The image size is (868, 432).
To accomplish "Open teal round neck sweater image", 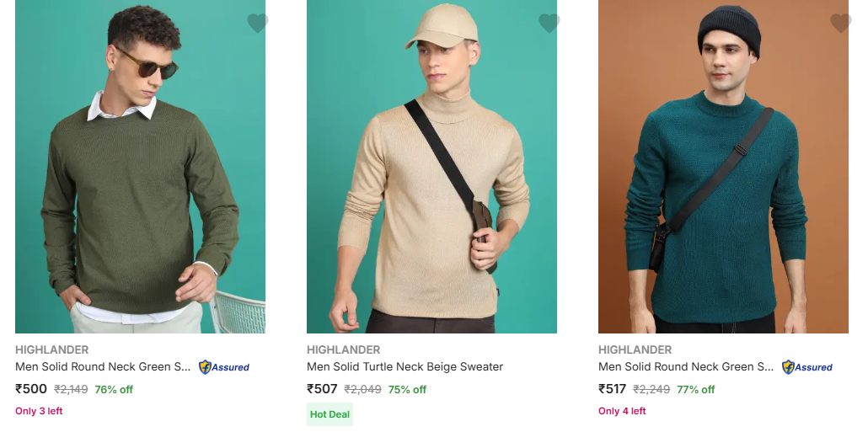I will pos(723,168).
